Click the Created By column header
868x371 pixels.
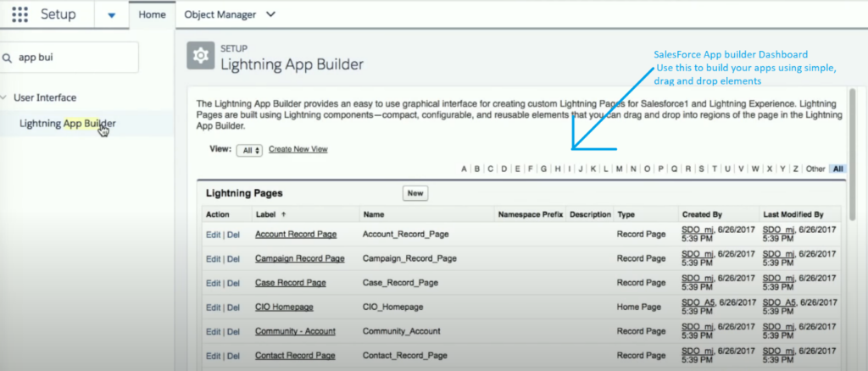click(702, 214)
